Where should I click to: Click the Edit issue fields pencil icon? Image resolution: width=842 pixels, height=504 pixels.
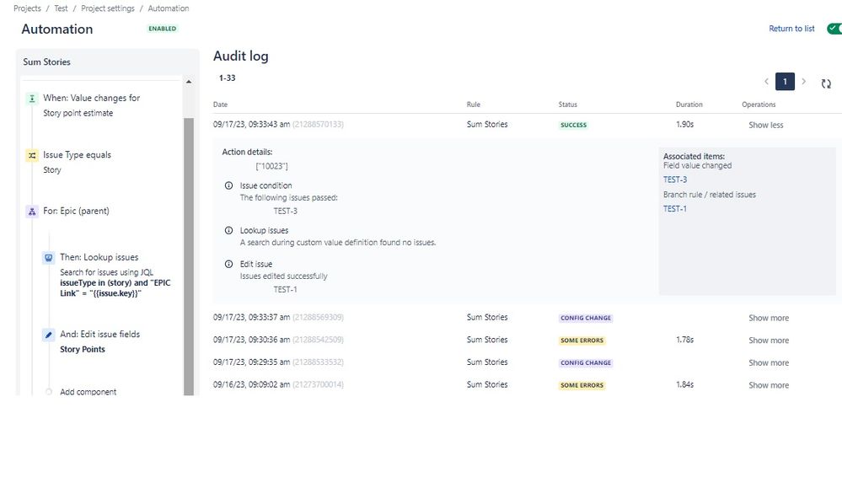(48, 335)
